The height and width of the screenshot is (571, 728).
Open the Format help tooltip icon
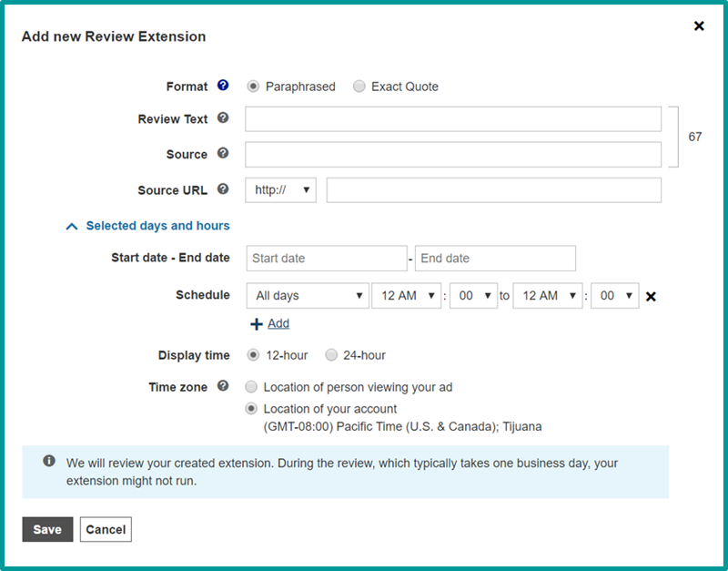pyautogui.click(x=223, y=86)
